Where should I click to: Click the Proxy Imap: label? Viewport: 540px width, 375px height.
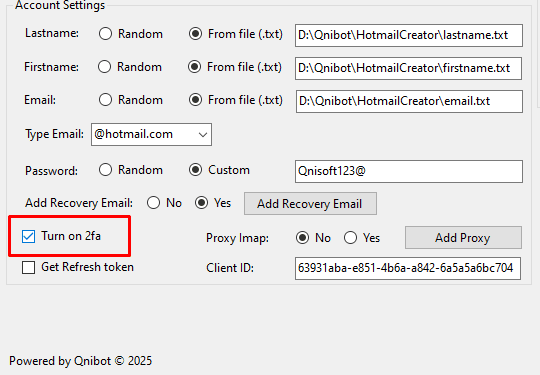tap(237, 238)
